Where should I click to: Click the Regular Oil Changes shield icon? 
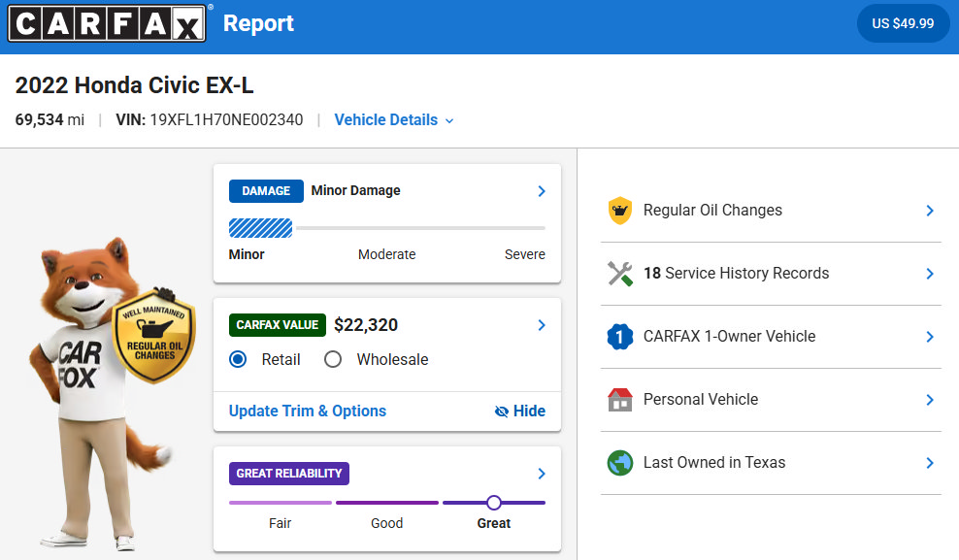[619, 211]
